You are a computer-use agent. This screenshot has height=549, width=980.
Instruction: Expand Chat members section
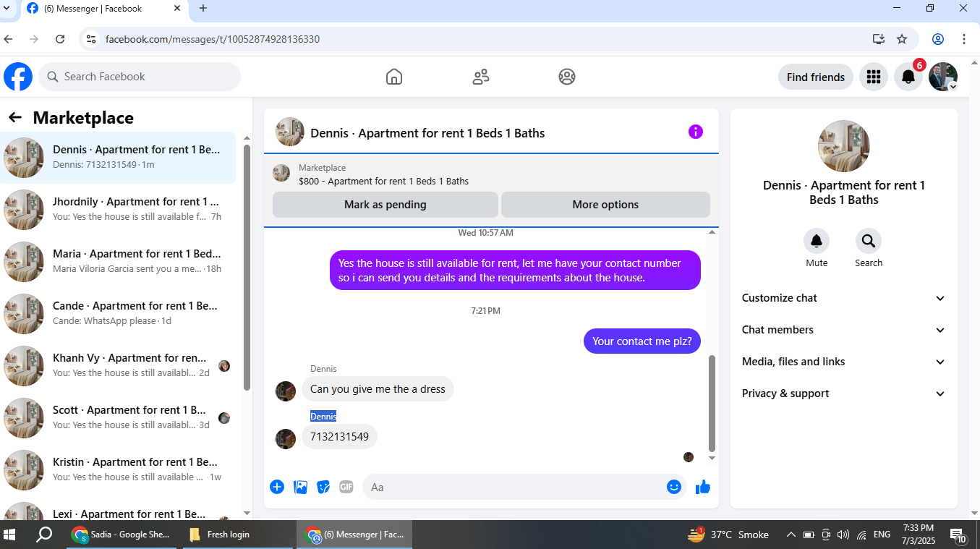(x=843, y=330)
